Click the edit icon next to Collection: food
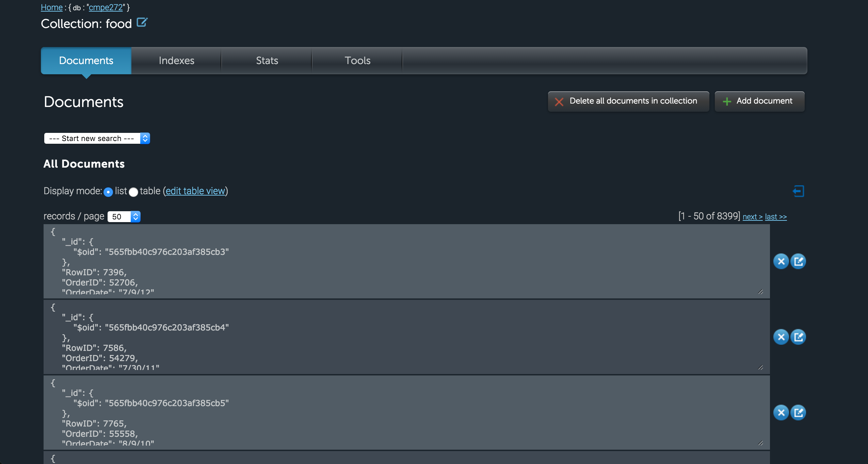The width and height of the screenshot is (868, 464). 142,22
